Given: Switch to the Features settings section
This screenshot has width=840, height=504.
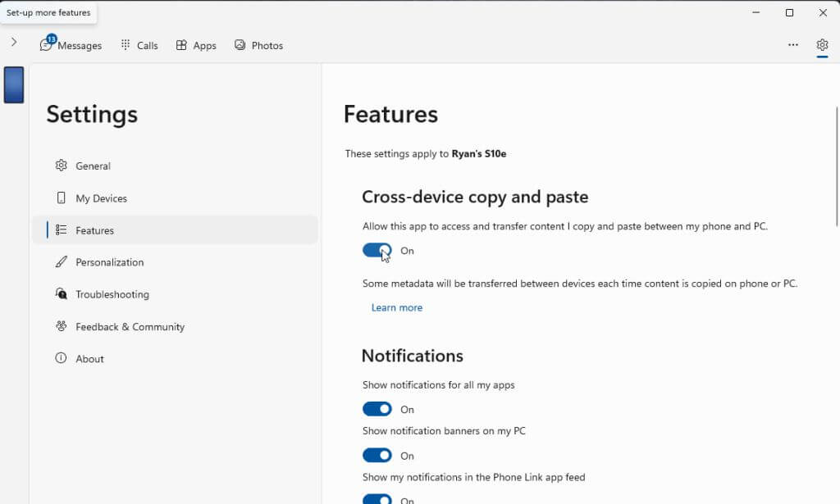Looking at the screenshot, I should point(94,230).
